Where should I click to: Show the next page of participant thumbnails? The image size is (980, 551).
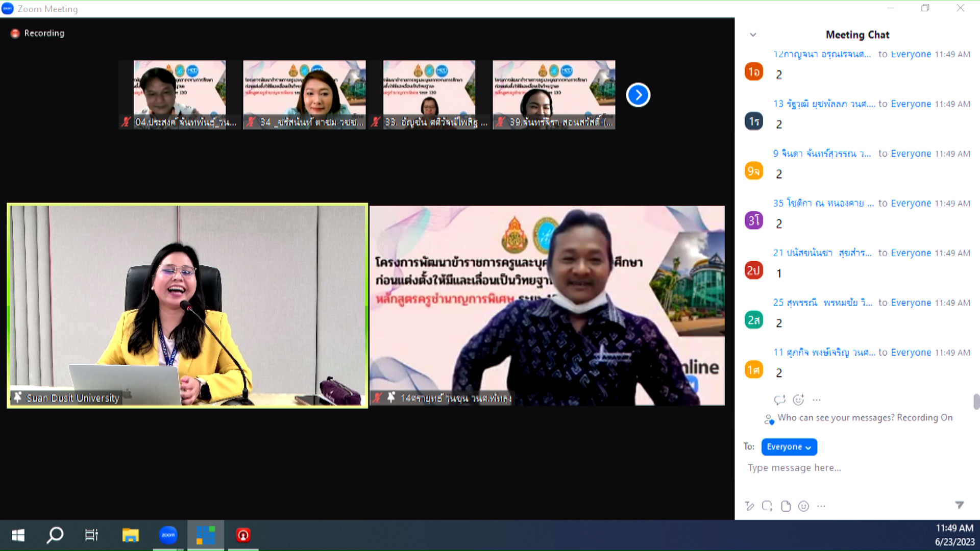[x=638, y=95]
